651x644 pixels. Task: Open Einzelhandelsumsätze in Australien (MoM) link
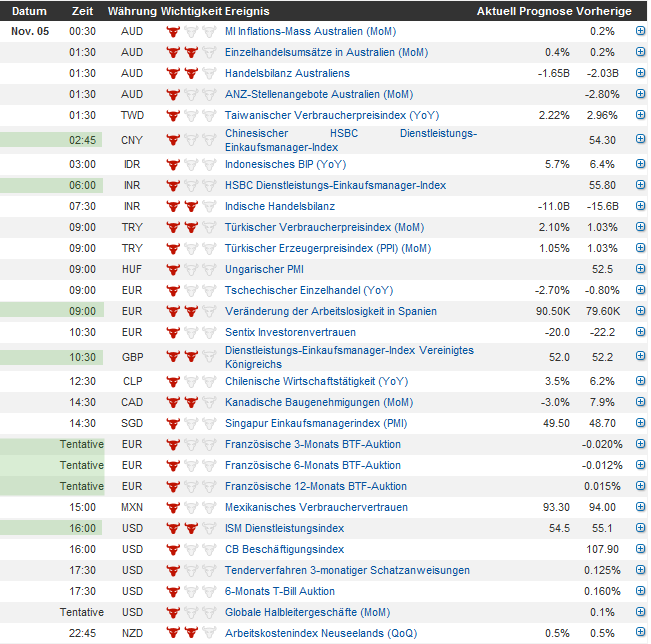coord(326,52)
